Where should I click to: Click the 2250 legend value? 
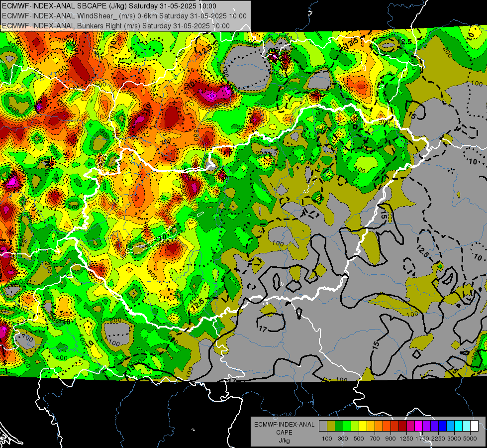439,439
